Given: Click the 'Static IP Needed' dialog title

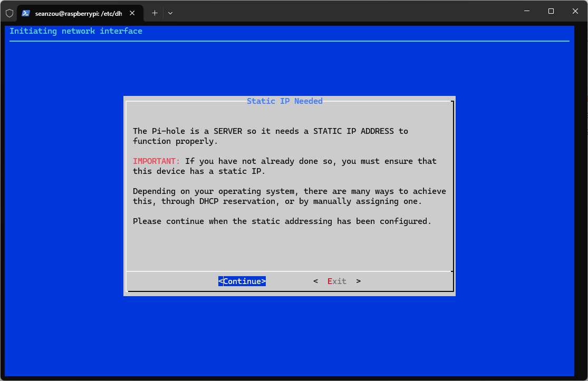Looking at the screenshot, I should (285, 101).
